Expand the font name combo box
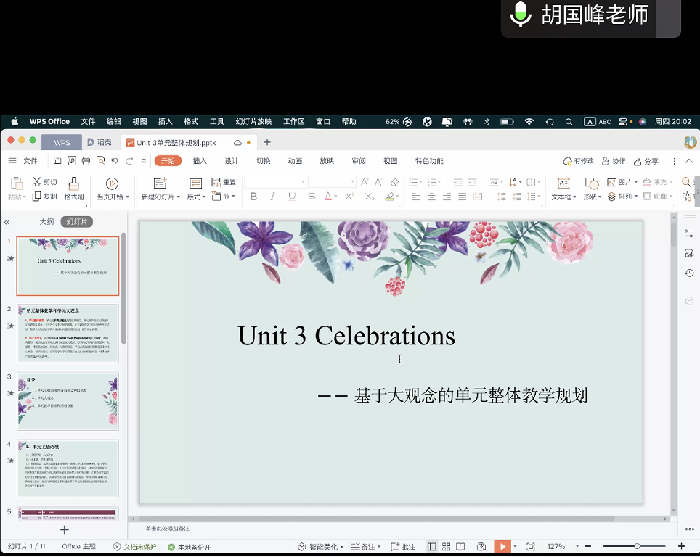Screen dimensions: 700x557 (301, 182)
